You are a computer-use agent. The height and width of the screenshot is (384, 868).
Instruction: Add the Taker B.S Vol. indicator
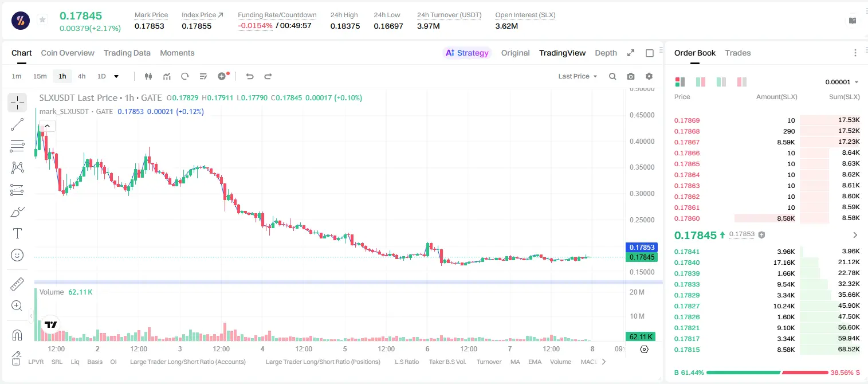[x=448, y=362]
